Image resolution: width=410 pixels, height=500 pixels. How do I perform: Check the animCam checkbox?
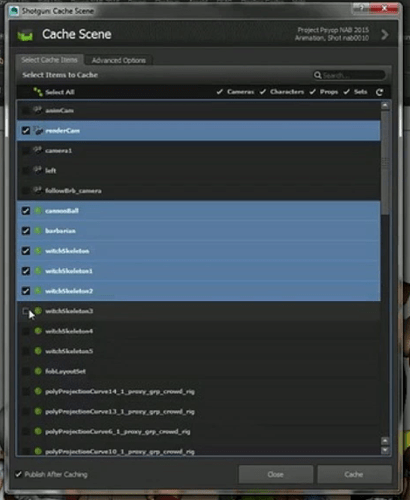[26, 110]
